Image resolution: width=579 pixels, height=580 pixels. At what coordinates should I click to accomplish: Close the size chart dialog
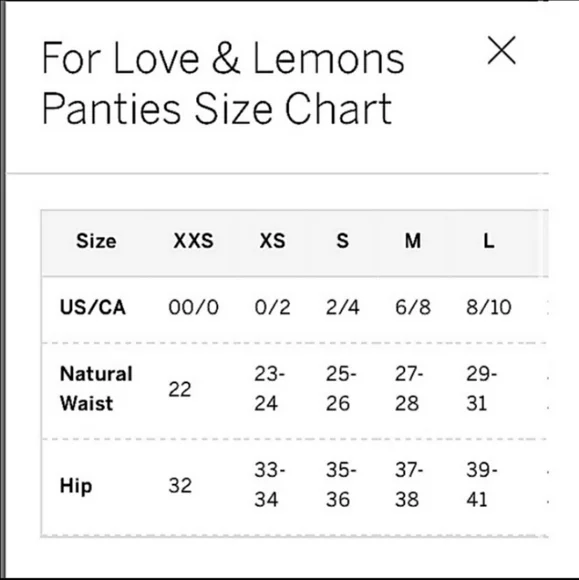(501, 50)
